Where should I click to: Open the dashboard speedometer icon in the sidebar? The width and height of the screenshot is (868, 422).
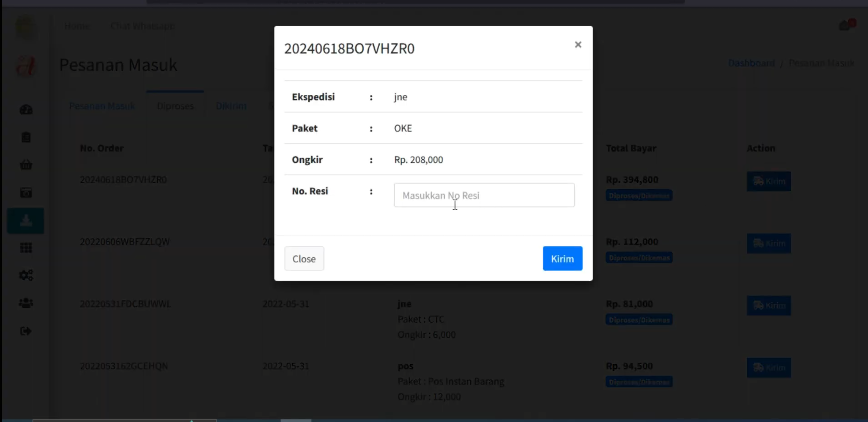coord(26,110)
